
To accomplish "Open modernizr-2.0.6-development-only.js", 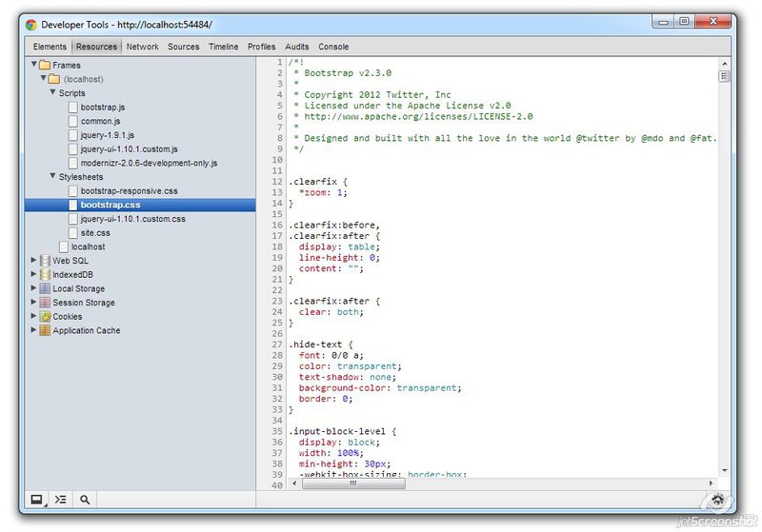I will click(x=149, y=163).
